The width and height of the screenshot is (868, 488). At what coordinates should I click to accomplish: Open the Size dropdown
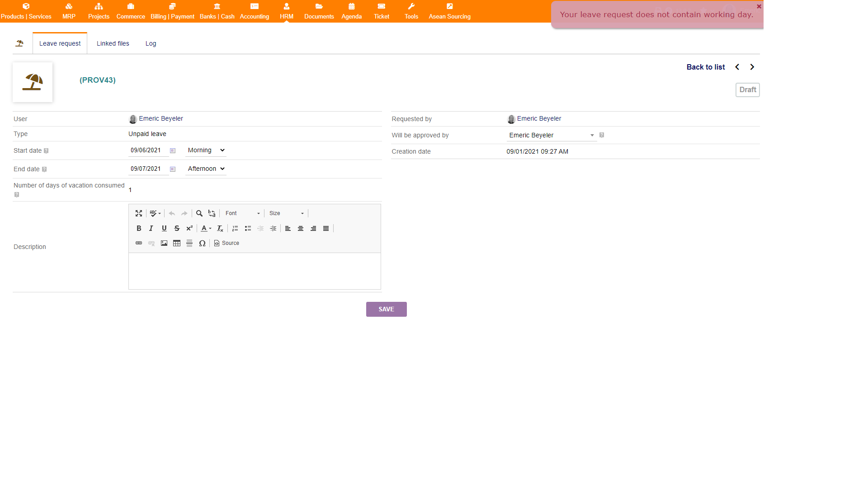coord(287,213)
